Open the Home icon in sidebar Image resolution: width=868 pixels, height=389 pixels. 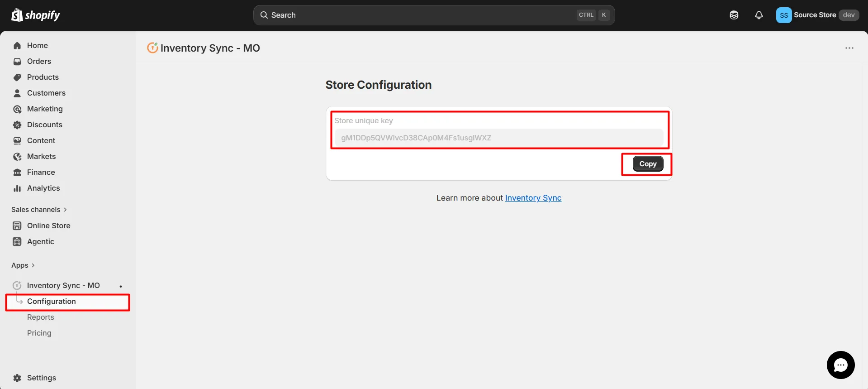17,45
